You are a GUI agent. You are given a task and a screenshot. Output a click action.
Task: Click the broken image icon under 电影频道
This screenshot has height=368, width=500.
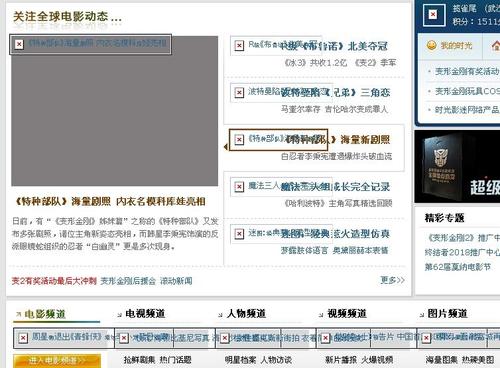[23, 338]
